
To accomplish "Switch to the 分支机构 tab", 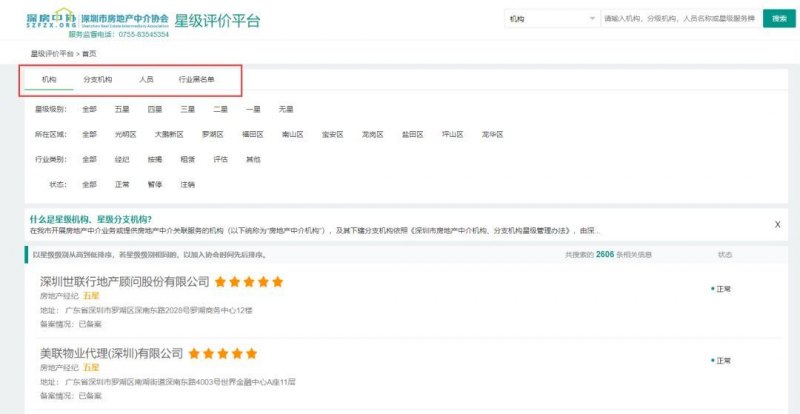I will point(97,80).
